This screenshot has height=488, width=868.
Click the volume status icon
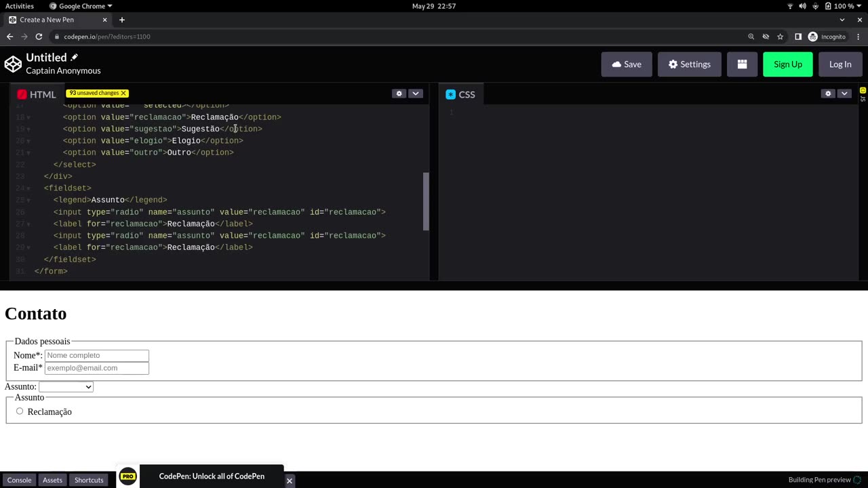803,6
